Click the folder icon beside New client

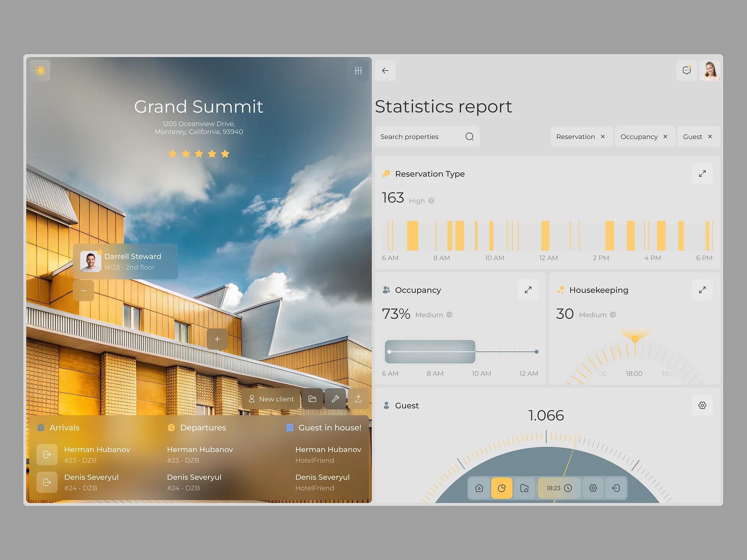tap(312, 399)
